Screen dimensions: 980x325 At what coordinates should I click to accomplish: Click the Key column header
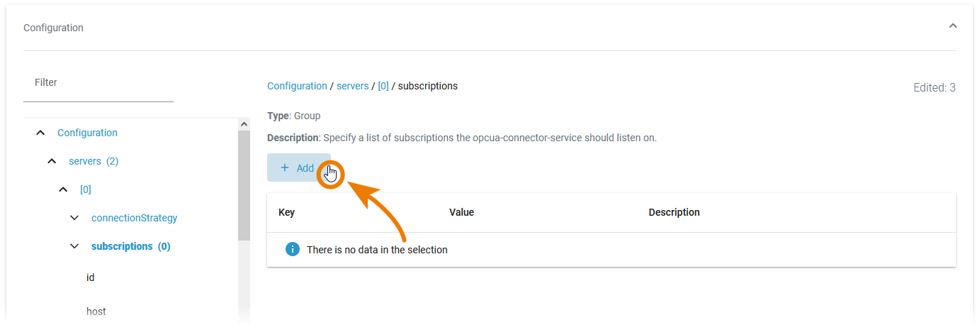pos(286,212)
